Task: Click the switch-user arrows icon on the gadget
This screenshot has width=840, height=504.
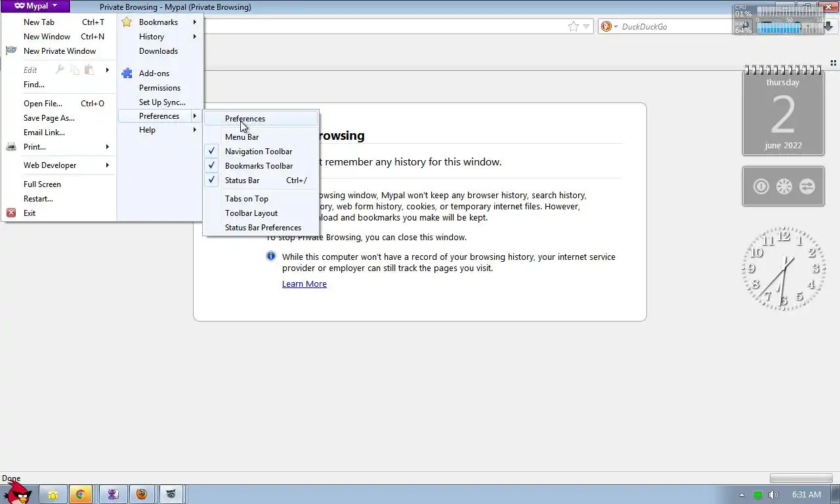Action: coord(807,186)
